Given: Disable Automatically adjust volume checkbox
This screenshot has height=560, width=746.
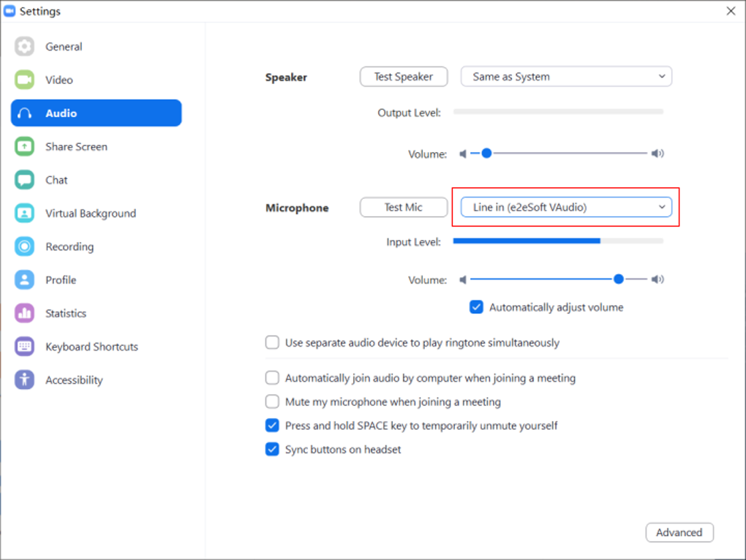Looking at the screenshot, I should click(x=477, y=307).
